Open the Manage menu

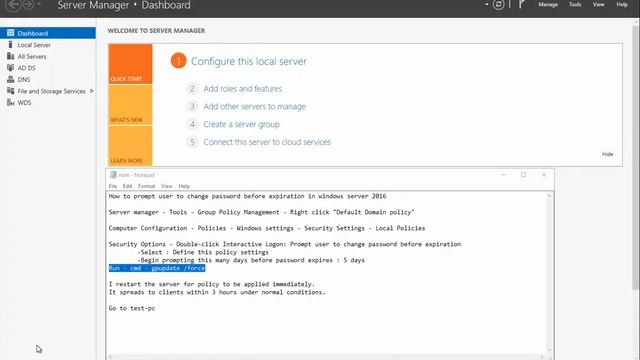[x=548, y=4]
